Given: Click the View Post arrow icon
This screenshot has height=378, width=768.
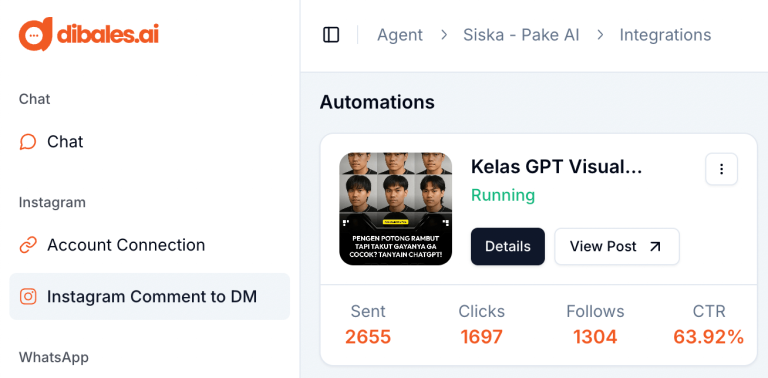Looking at the screenshot, I should [655, 246].
